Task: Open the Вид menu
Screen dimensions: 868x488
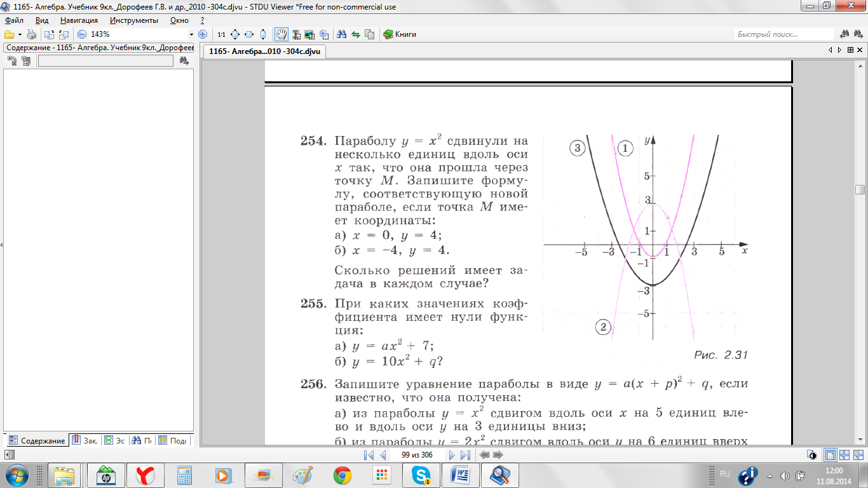Action: (42, 20)
